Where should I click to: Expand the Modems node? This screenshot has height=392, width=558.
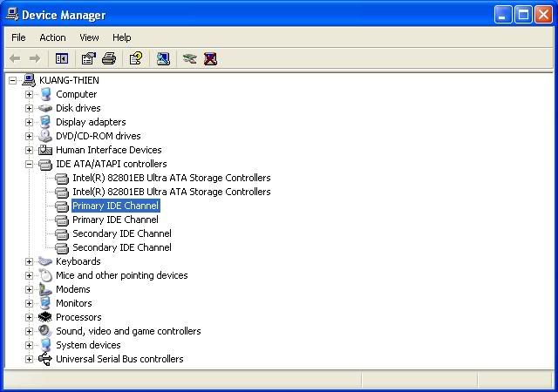pos(29,289)
